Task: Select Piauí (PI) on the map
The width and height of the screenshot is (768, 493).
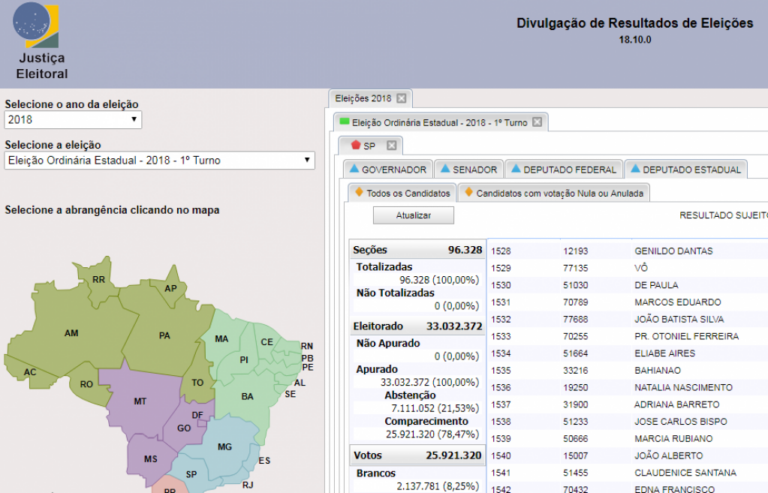Action: [244, 360]
